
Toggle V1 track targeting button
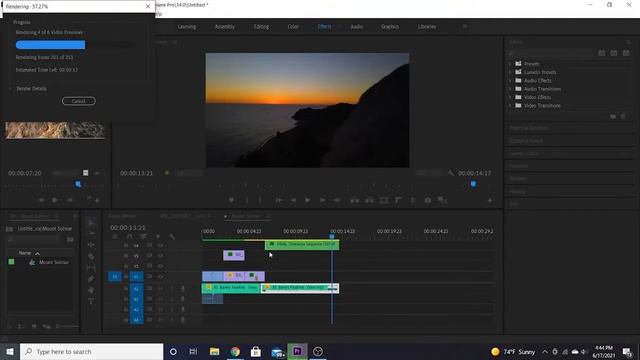click(x=136, y=276)
